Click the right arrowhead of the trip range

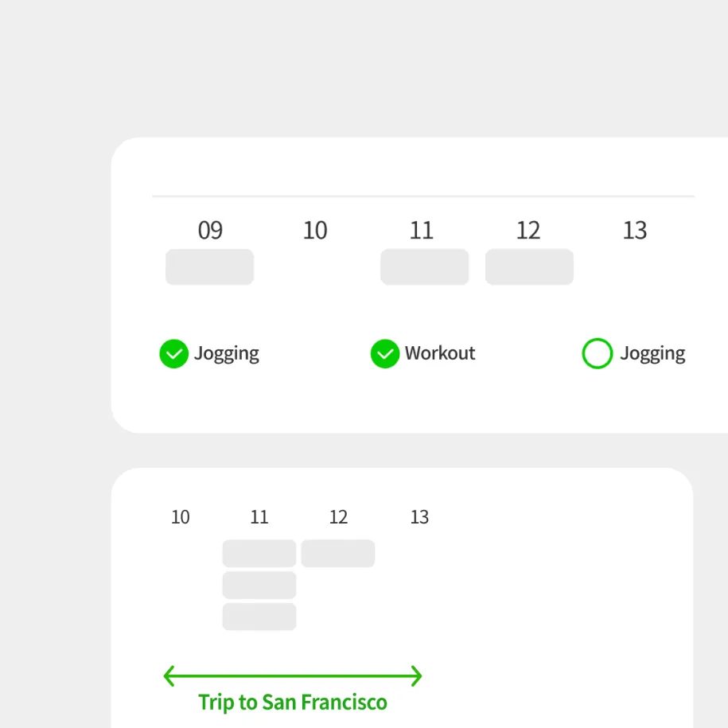point(417,677)
